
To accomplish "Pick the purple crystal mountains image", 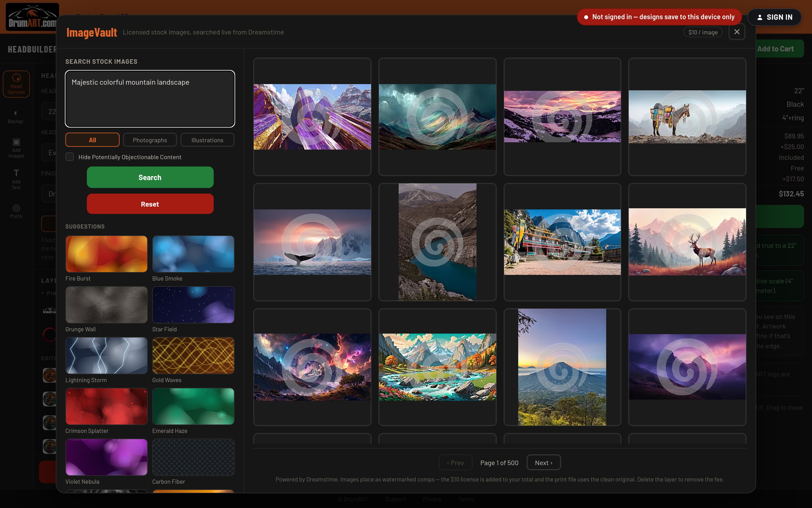I will click(312, 117).
